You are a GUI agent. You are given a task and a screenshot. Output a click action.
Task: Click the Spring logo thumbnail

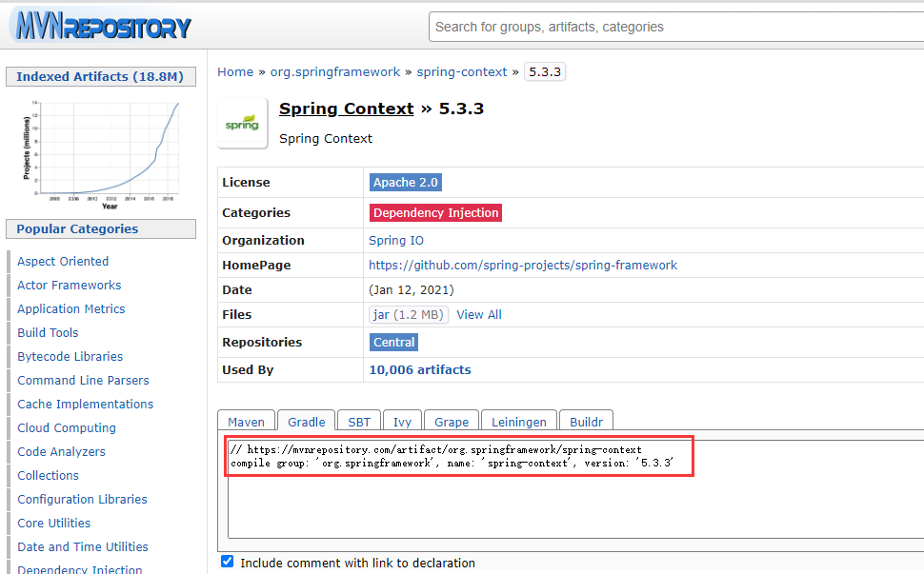point(242,123)
